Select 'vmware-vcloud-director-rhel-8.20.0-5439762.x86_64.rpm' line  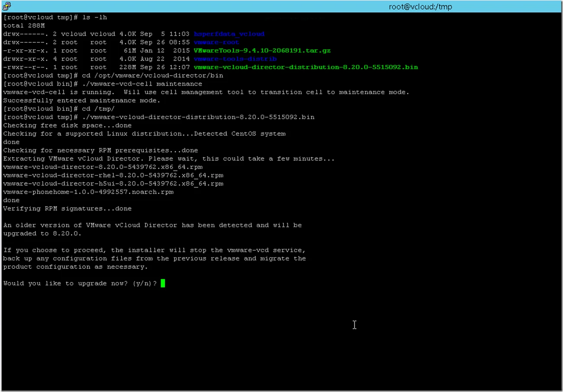pos(113,175)
